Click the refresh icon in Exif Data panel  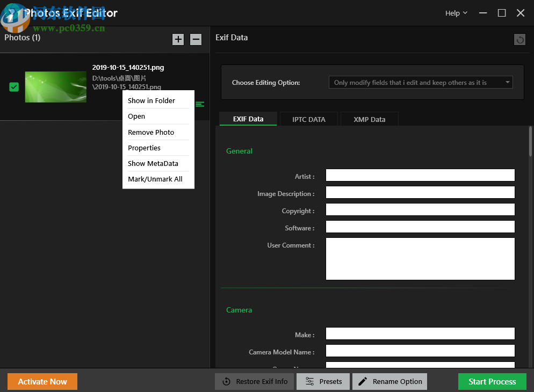coord(519,39)
